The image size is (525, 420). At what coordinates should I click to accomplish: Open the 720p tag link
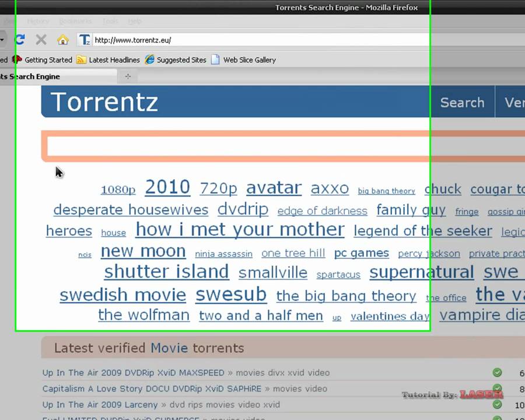pyautogui.click(x=218, y=188)
